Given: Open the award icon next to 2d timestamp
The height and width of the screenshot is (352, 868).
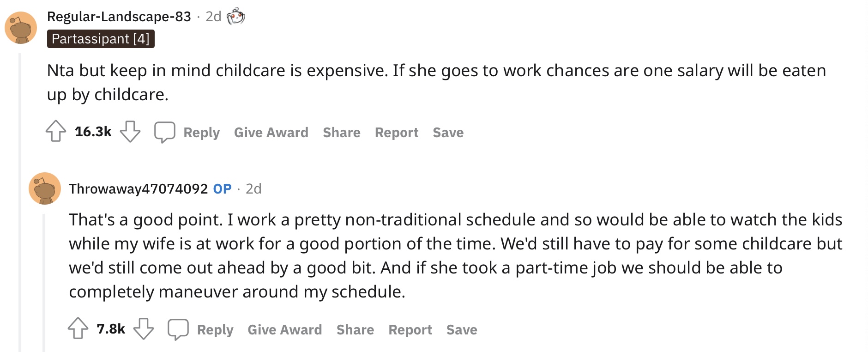Looking at the screenshot, I should pyautogui.click(x=235, y=16).
